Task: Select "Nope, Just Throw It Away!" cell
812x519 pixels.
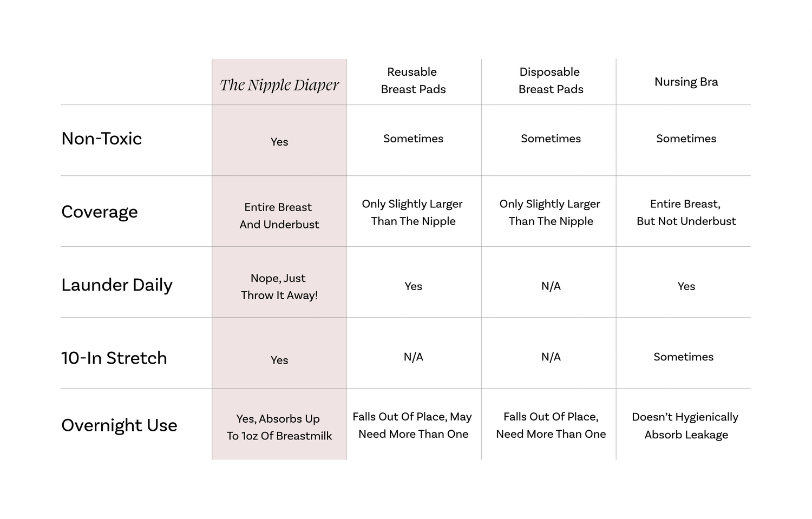Action: (x=279, y=286)
